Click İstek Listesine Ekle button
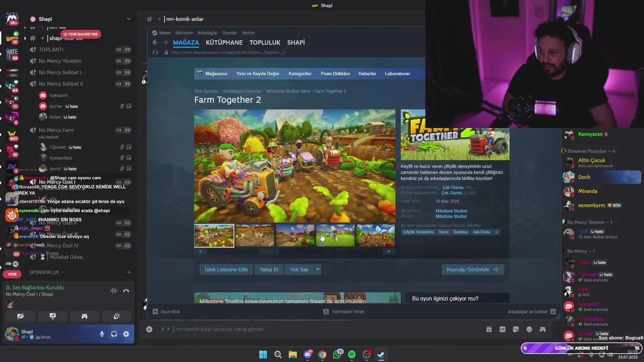 point(226,269)
